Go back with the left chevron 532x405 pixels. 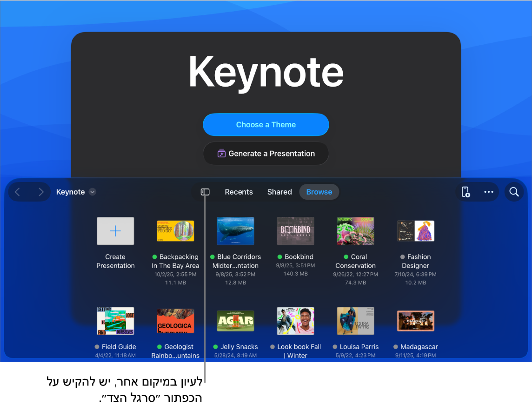point(17,192)
